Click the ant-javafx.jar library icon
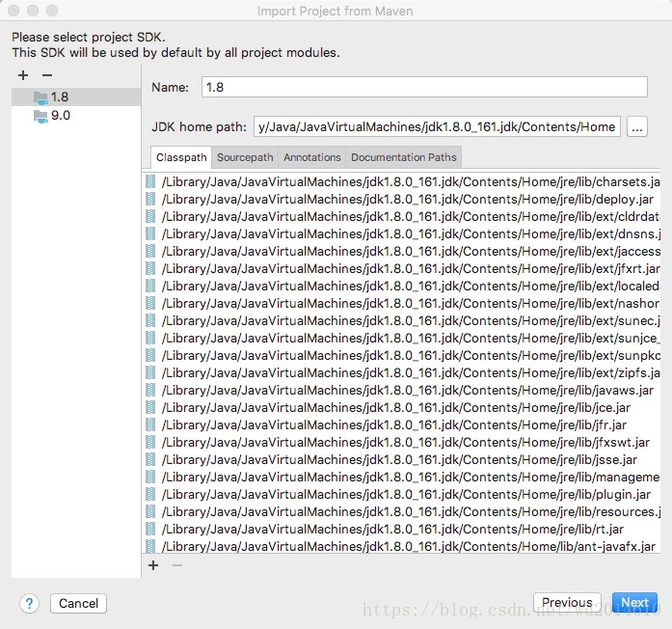 [150, 546]
